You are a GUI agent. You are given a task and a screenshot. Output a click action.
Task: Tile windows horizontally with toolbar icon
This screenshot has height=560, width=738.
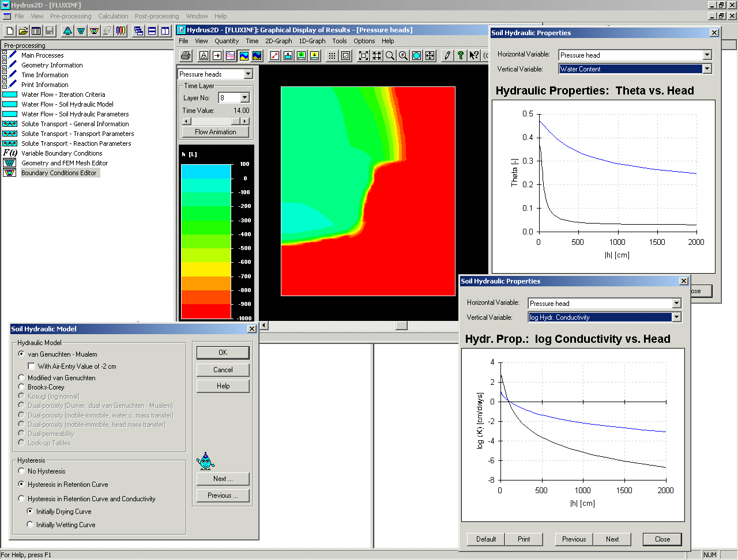point(152,31)
